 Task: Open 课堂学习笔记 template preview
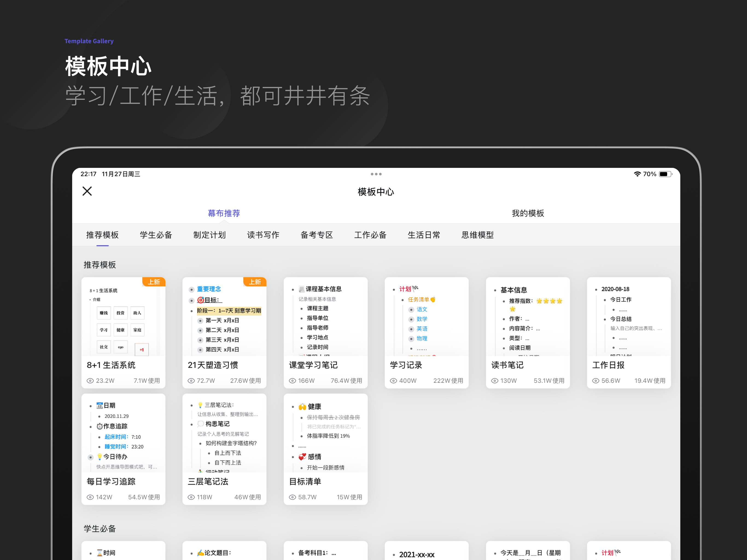(326, 316)
